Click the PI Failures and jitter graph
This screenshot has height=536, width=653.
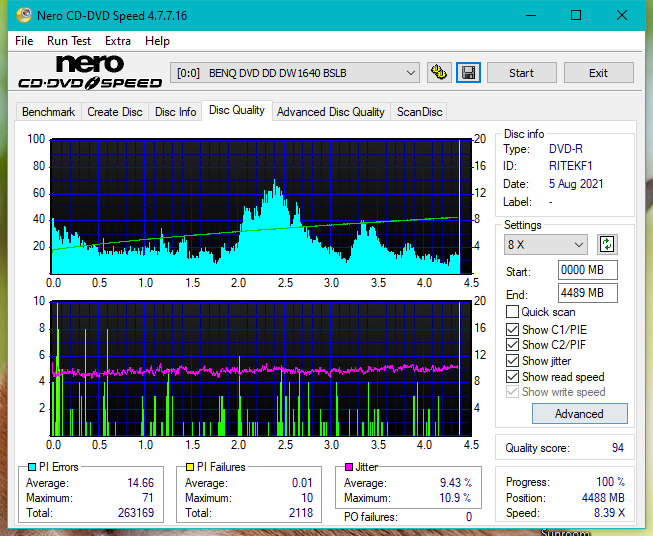pos(261,368)
